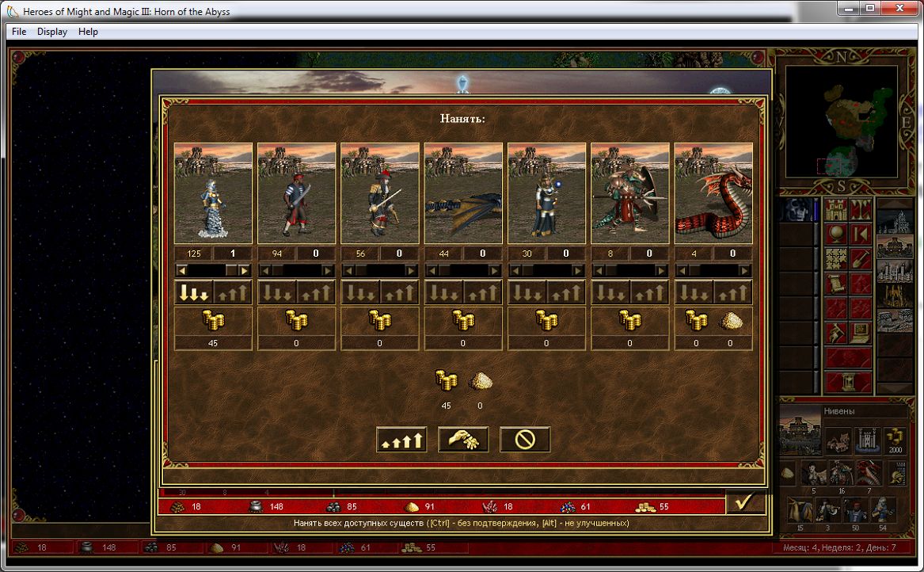This screenshot has height=572, width=924.
Task: Select the seaman portrait with 94 available
Action: pos(296,193)
